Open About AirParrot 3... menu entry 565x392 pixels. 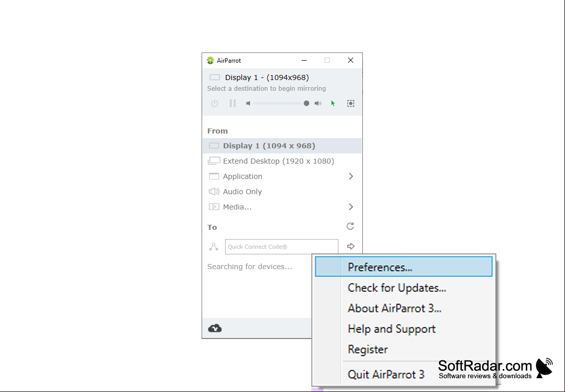pyautogui.click(x=404, y=308)
